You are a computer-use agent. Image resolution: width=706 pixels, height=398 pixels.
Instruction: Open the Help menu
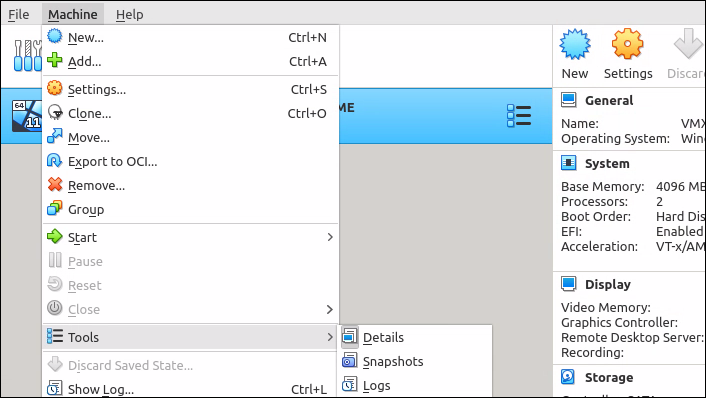pos(130,14)
